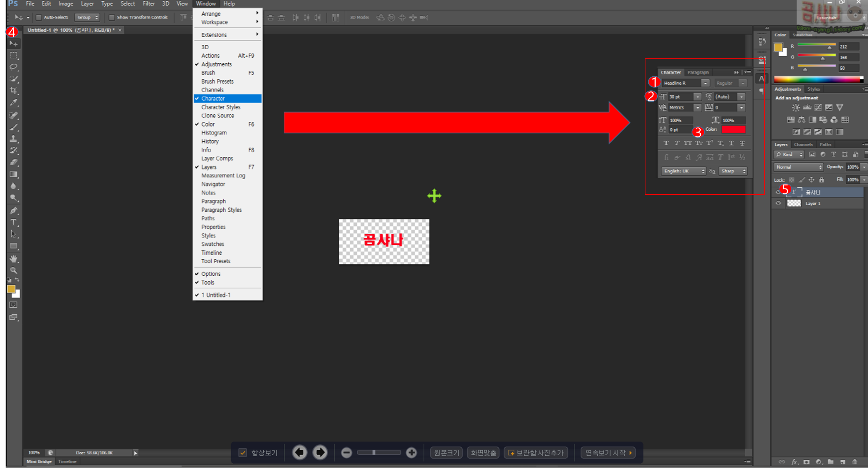Click the previous arrow button in viewer bar
This screenshot has height=468, width=868.
click(x=300, y=453)
